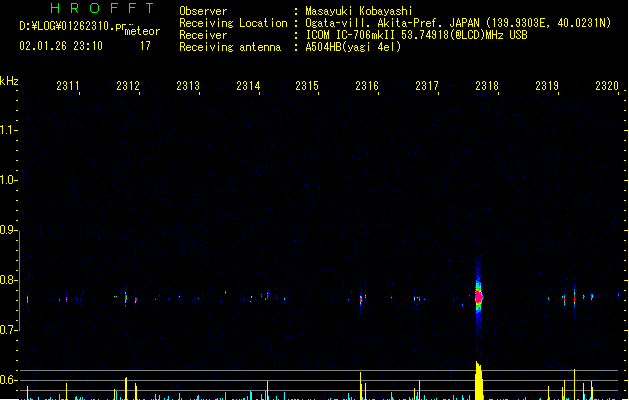The image size is (629, 400).
Task: Click the 2318 time marker
Action: pyautogui.click(x=487, y=86)
